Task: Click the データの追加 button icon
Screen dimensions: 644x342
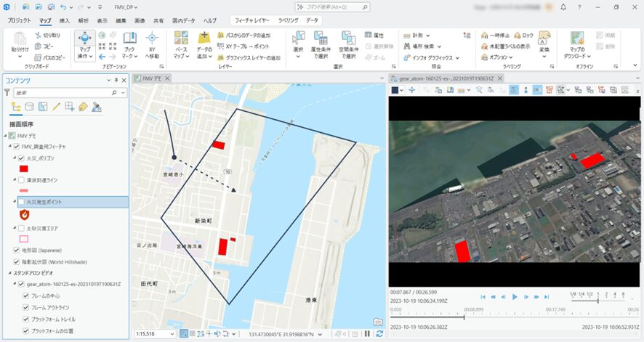Action: tap(204, 45)
